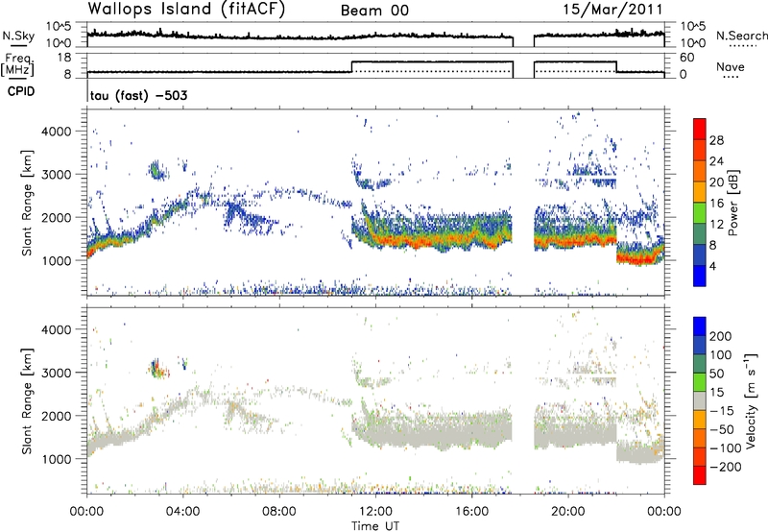The width and height of the screenshot is (768, 532).
Task: Click the '04:00' time tick label
Action: [183, 512]
